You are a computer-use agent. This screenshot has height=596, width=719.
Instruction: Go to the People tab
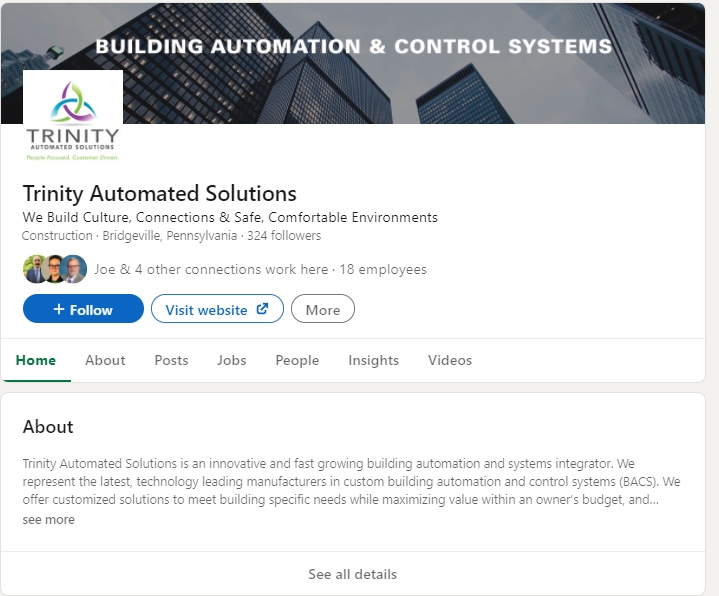pos(297,360)
